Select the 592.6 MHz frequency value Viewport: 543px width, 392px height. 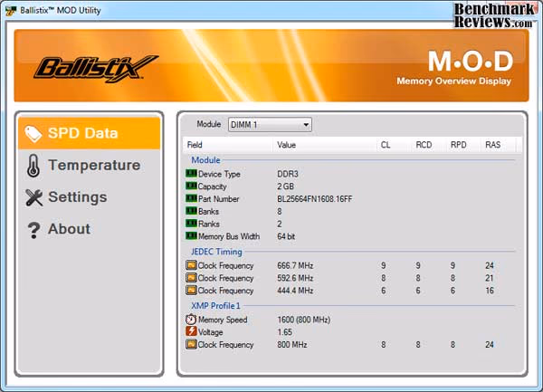point(295,278)
